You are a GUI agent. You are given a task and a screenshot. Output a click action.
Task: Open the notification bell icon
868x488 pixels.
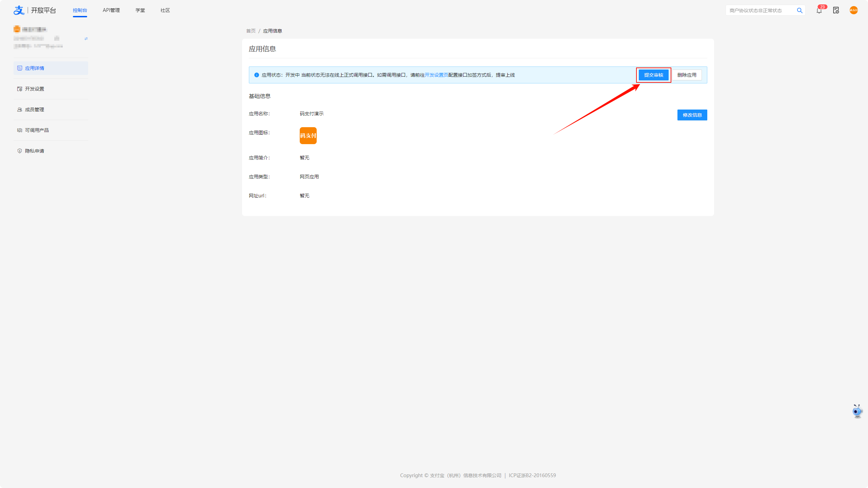819,11
